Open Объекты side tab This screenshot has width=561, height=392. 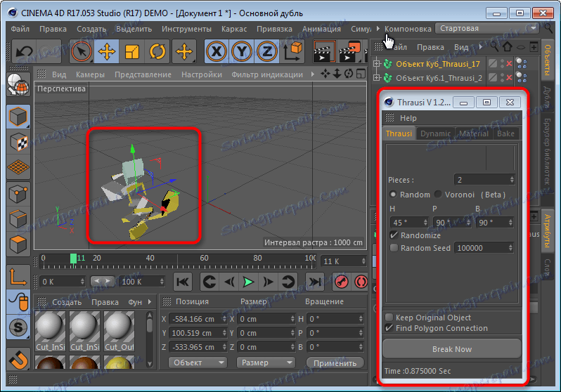[x=548, y=60]
